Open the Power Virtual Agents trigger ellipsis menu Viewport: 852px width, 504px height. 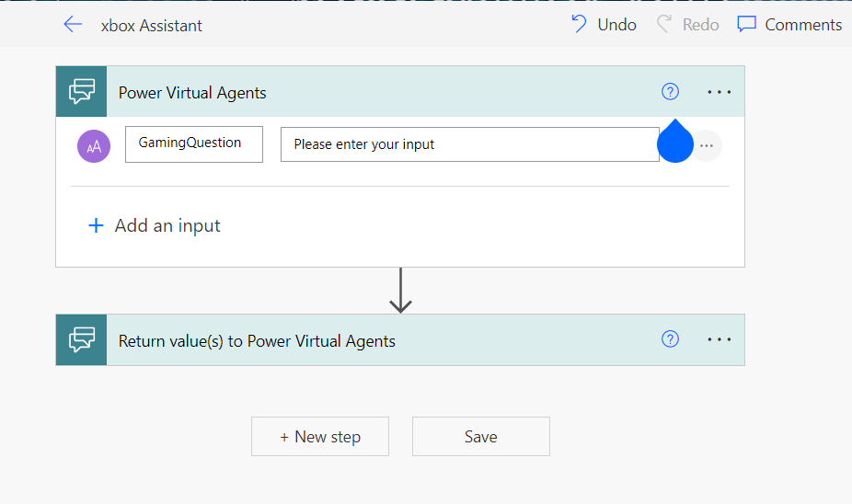tap(719, 92)
